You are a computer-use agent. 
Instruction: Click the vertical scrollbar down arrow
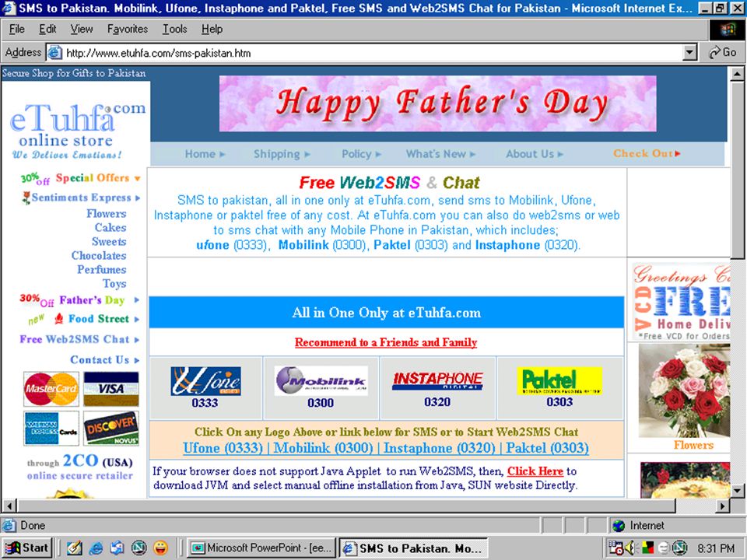[737, 491]
